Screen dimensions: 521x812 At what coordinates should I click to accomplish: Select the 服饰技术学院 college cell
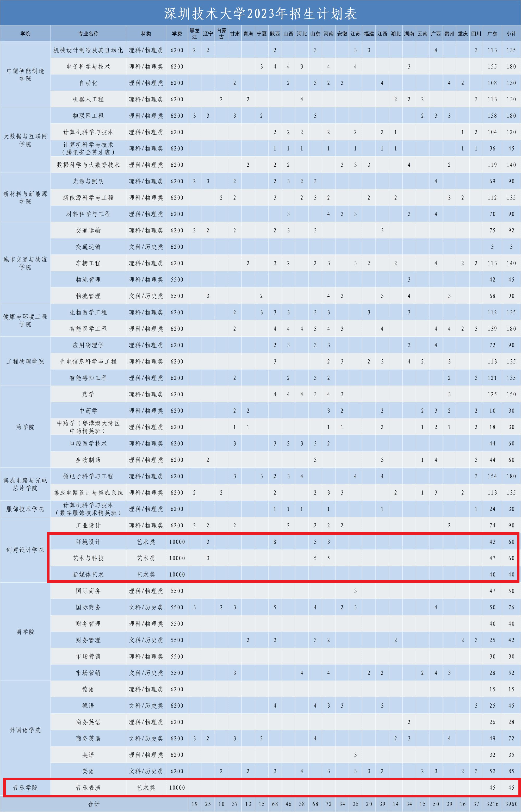coord(25,509)
